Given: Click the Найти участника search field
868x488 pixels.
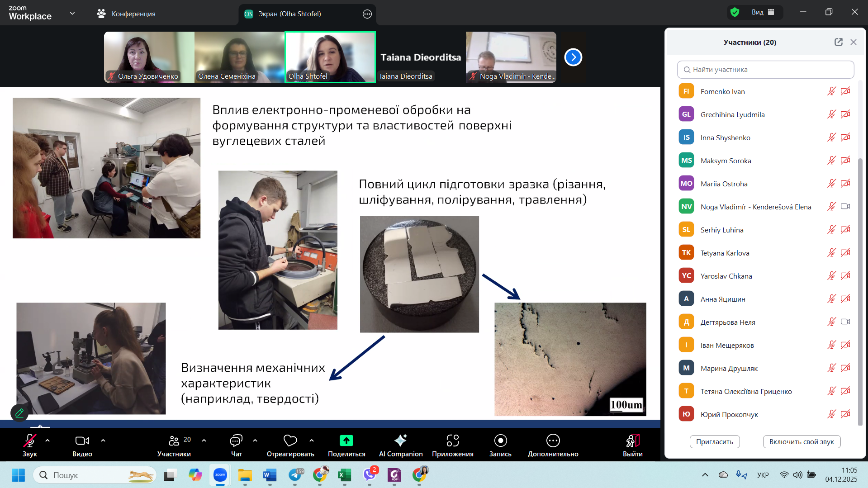Looking at the screenshot, I should coord(765,69).
